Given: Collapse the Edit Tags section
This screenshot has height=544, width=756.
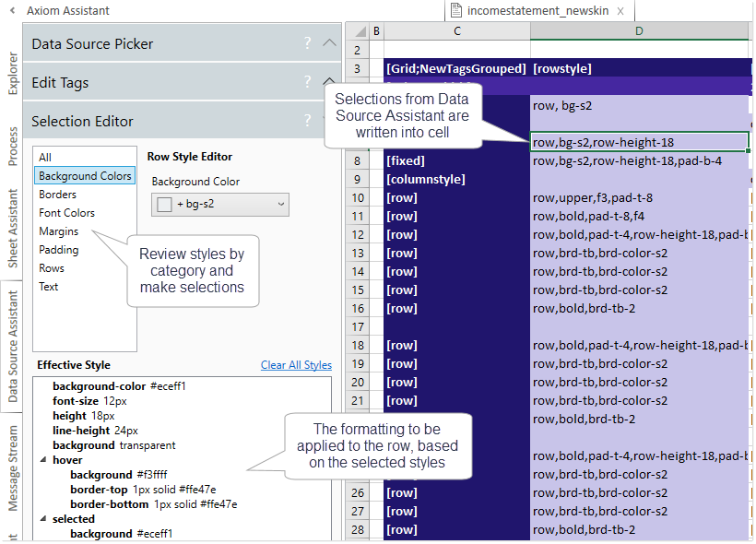Looking at the screenshot, I should point(330,82).
